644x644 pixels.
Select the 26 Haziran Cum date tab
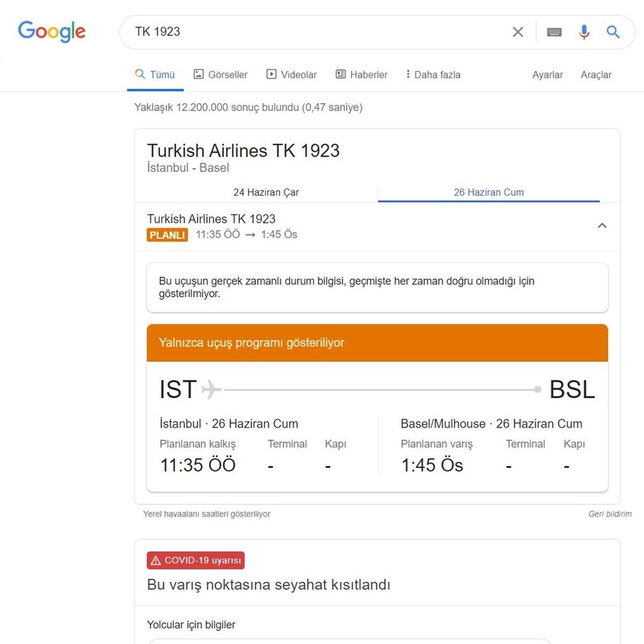point(488,192)
